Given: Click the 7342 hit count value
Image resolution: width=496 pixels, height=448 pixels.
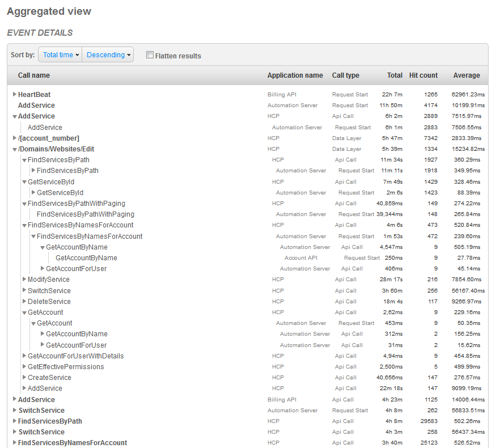Looking at the screenshot, I should [431, 138].
